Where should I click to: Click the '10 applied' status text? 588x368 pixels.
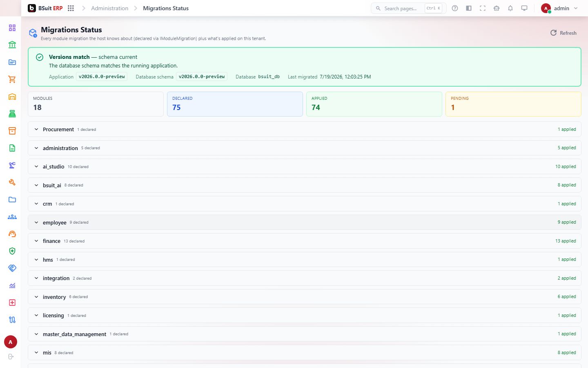(x=566, y=166)
